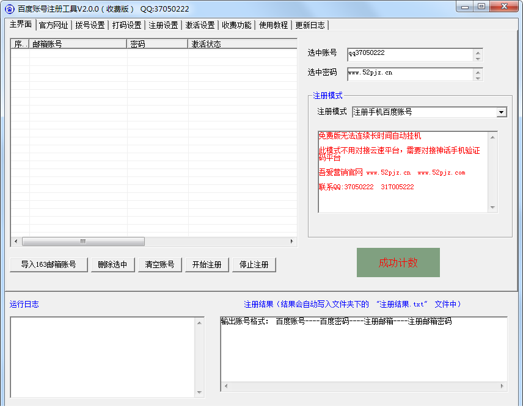Switch to the 主界面 tab

(21, 24)
